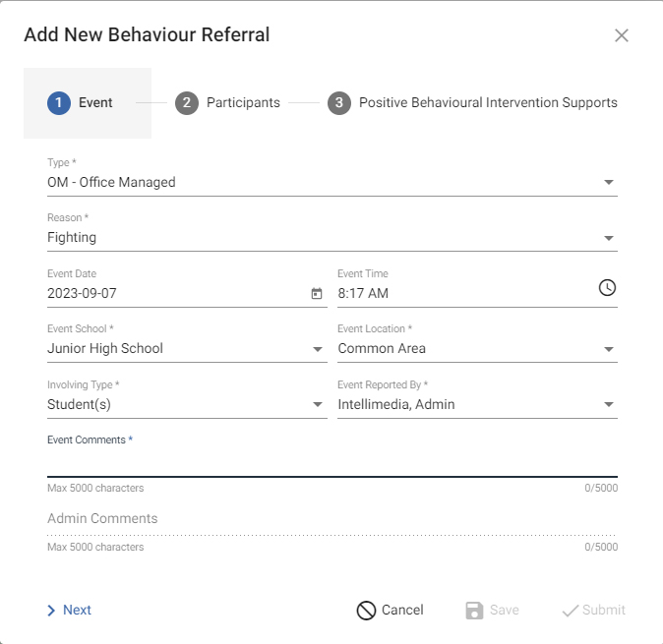Viewport: 663px width, 644px height.
Task: Expand the Type dropdown showing Office Managed
Action: point(608,182)
